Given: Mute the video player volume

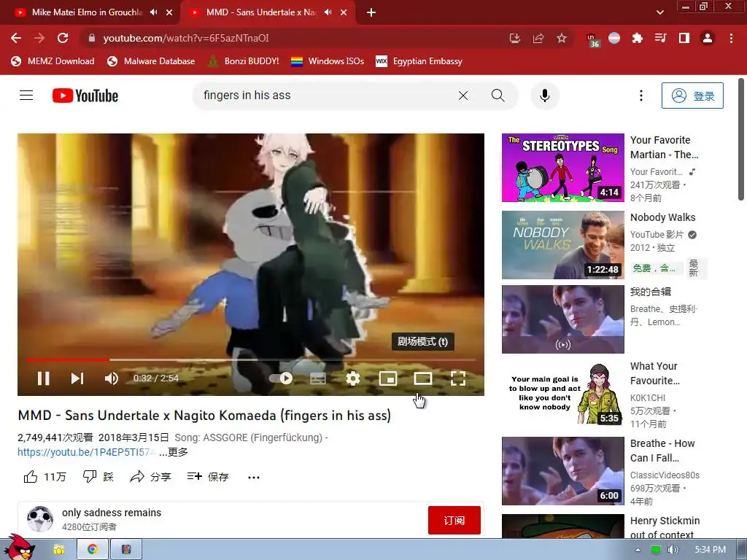Looking at the screenshot, I should tap(111, 378).
